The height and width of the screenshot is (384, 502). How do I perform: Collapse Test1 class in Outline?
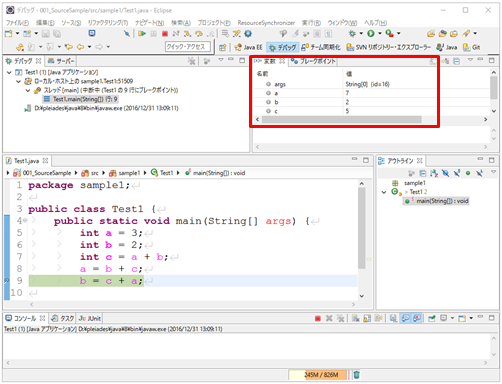(x=384, y=192)
